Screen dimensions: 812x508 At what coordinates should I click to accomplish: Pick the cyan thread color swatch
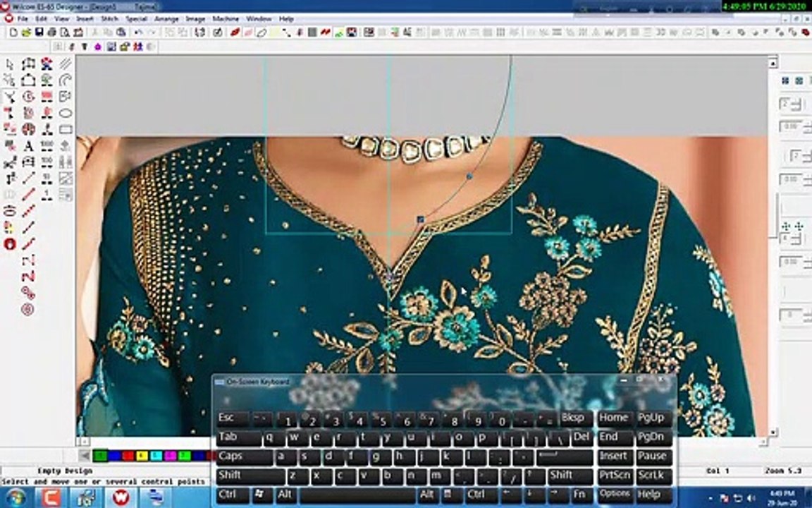click(x=156, y=456)
